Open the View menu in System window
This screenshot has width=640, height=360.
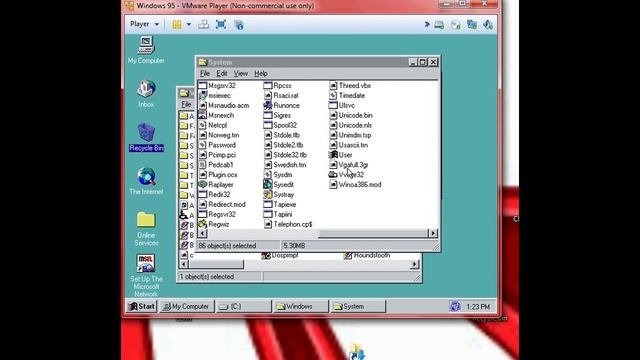point(240,73)
